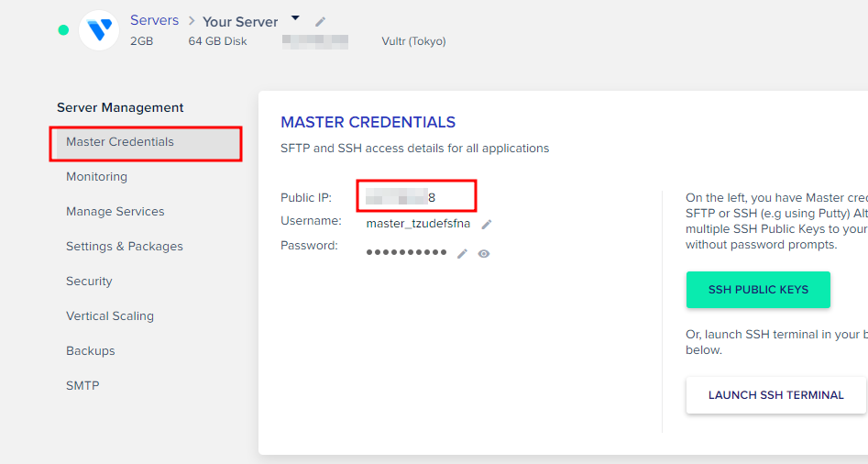
Task: Edit the password with pencil icon
Action: tap(462, 254)
